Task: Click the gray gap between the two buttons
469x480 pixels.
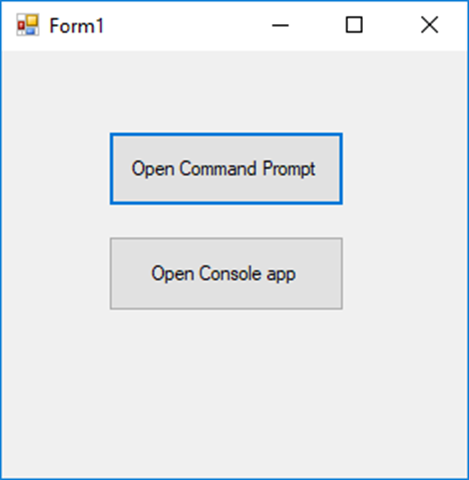Action: (x=226, y=221)
